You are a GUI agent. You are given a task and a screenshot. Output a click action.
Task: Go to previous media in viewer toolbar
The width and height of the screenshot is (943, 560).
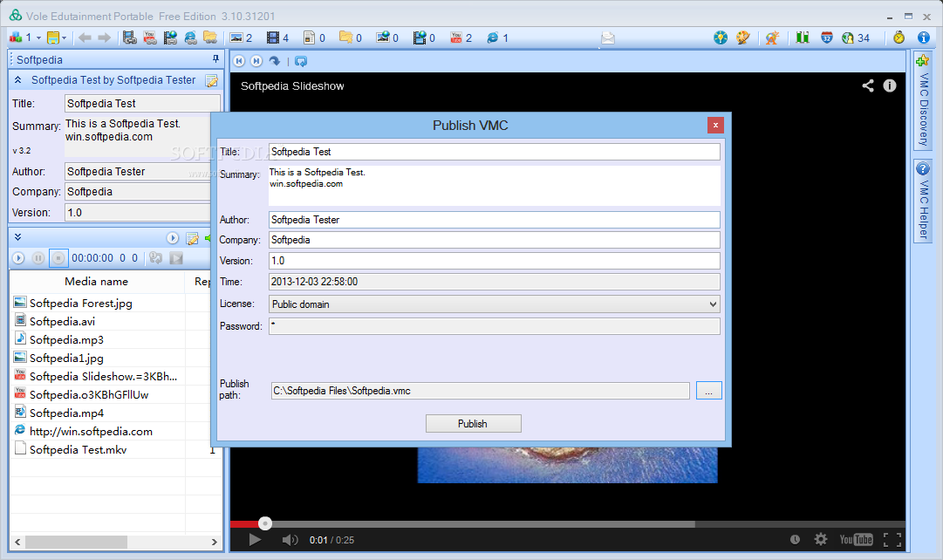click(x=239, y=61)
